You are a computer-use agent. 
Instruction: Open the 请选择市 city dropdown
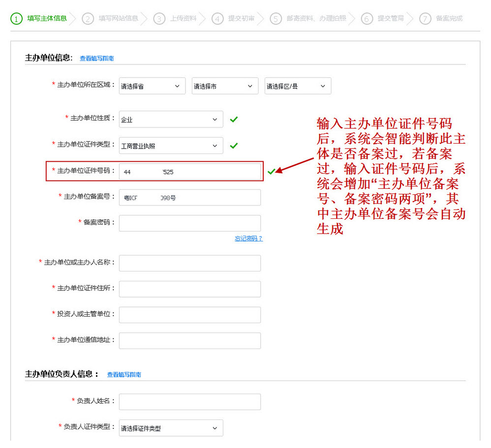tap(225, 86)
